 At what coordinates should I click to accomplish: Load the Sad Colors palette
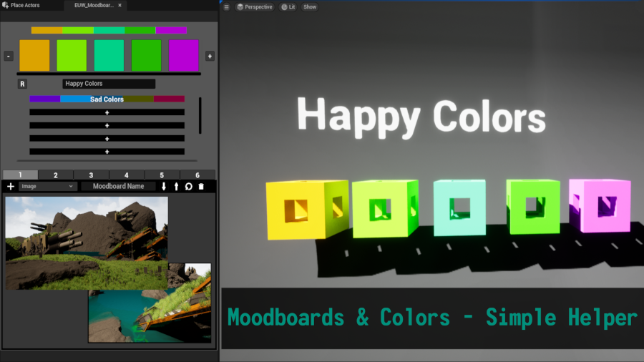coord(107,99)
